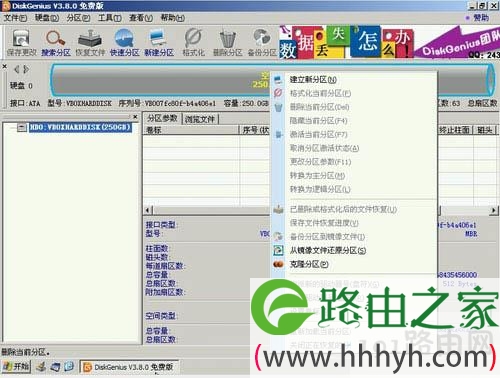Launch the 快速分区 quick partition tool
The image size is (500, 378).
click(124, 42)
